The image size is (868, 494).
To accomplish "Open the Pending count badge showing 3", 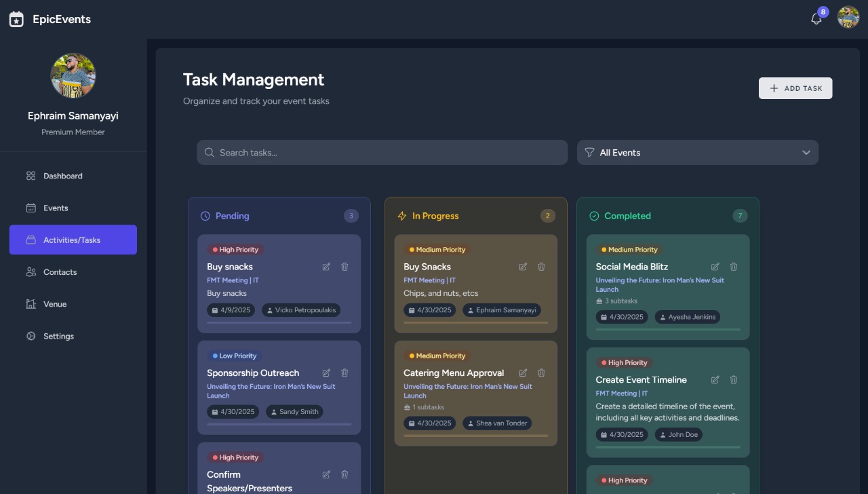I will tap(351, 215).
